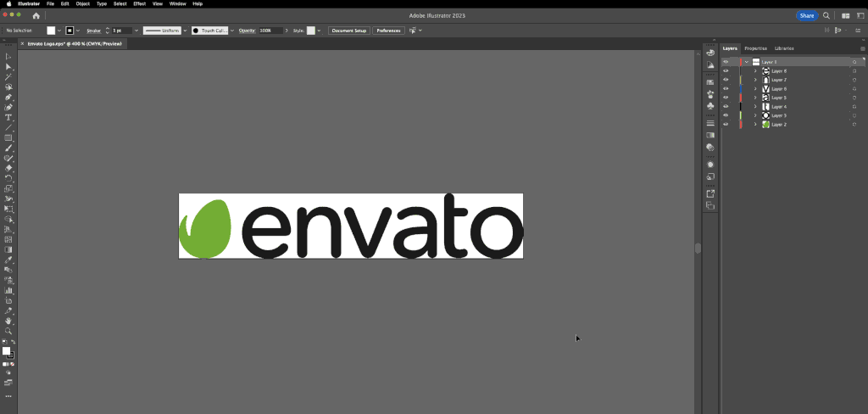Expand Layer 5 contents
Viewport: 868px width, 414px height.
coord(755,98)
